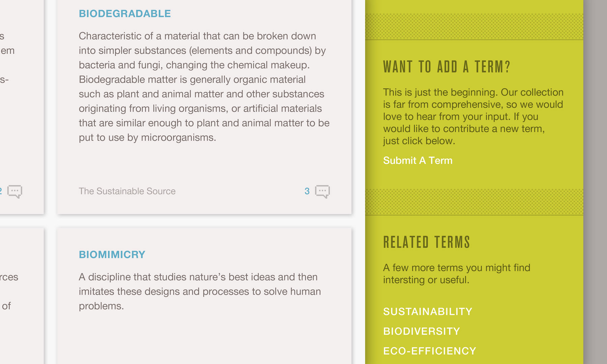The width and height of the screenshot is (607, 364).
Task: Open the BIODIVERSITY related term
Action: point(421,331)
